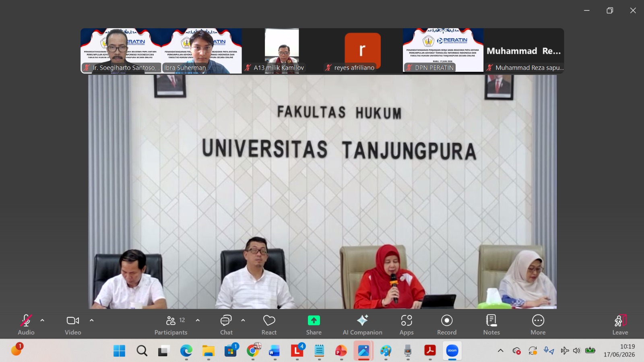Open the meeting Notes
The image size is (644, 362).
[x=491, y=325]
